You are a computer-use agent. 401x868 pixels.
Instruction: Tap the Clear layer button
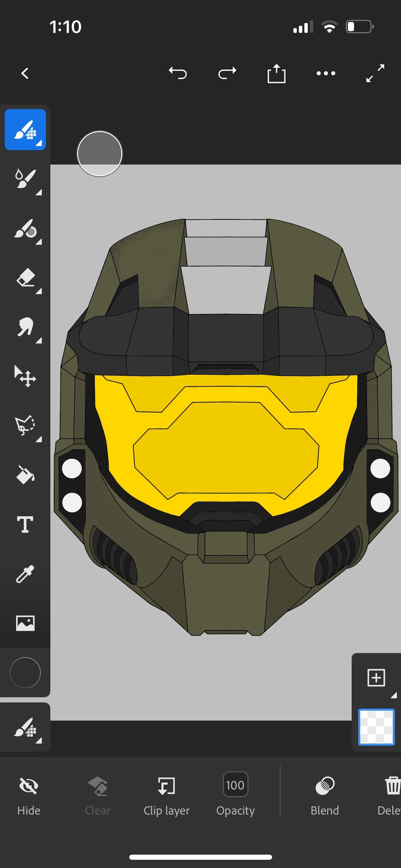click(x=98, y=796)
